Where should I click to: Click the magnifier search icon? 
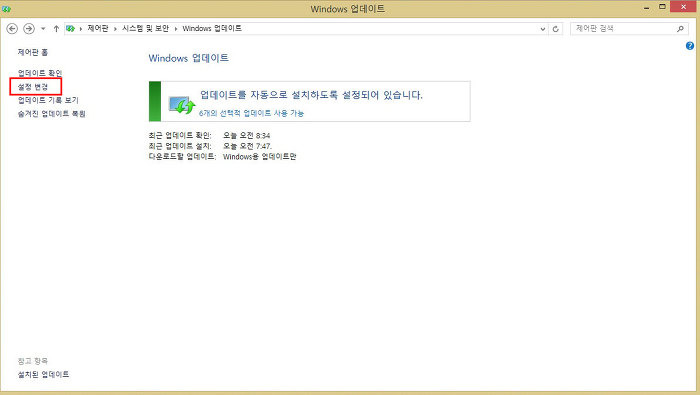pyautogui.click(x=680, y=29)
